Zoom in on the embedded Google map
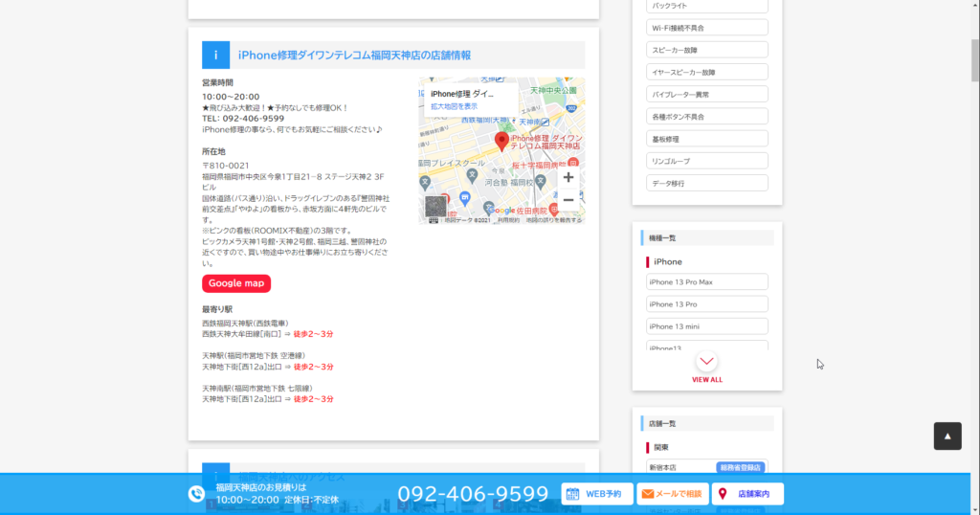This screenshot has height=515, width=980. (x=568, y=177)
